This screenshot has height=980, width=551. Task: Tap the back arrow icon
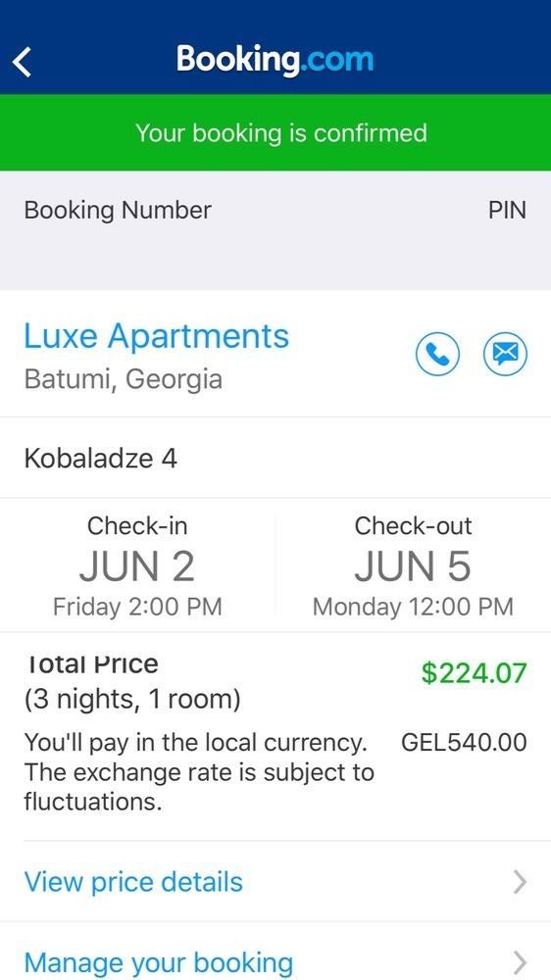pos(22,62)
